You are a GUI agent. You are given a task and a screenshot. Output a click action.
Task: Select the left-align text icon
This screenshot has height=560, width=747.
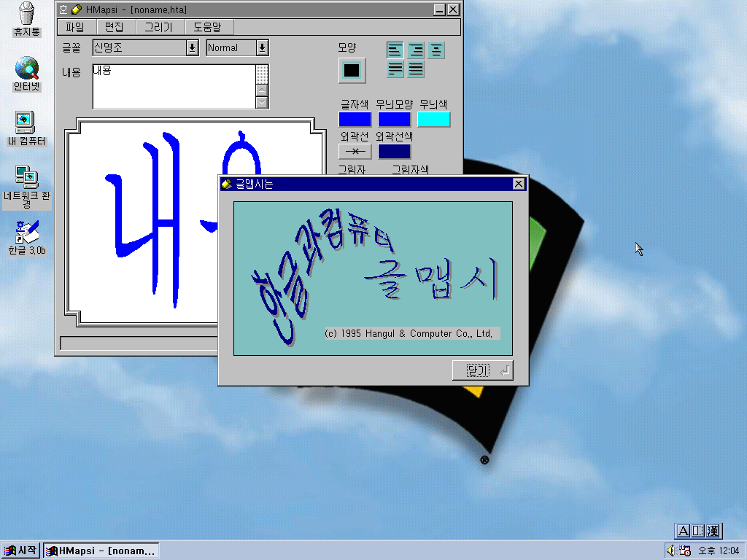click(x=395, y=50)
